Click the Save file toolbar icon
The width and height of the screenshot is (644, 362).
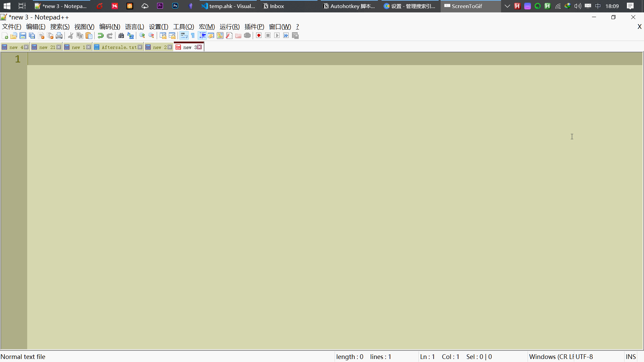pyautogui.click(x=23, y=36)
